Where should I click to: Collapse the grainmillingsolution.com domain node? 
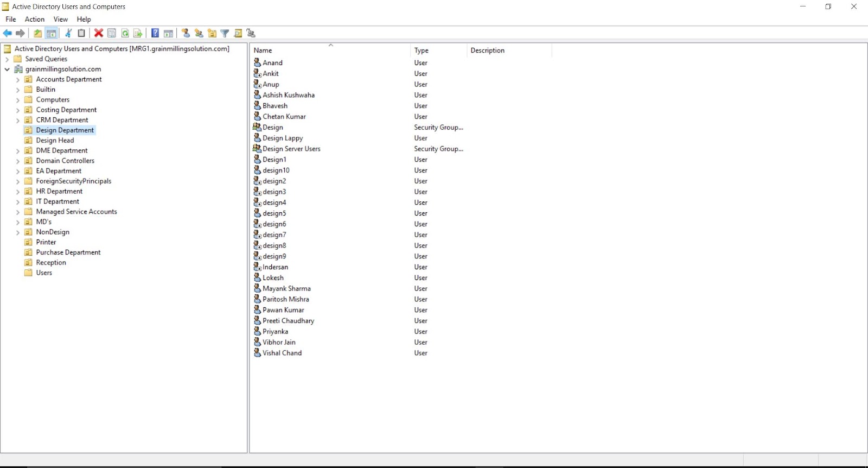click(x=7, y=69)
